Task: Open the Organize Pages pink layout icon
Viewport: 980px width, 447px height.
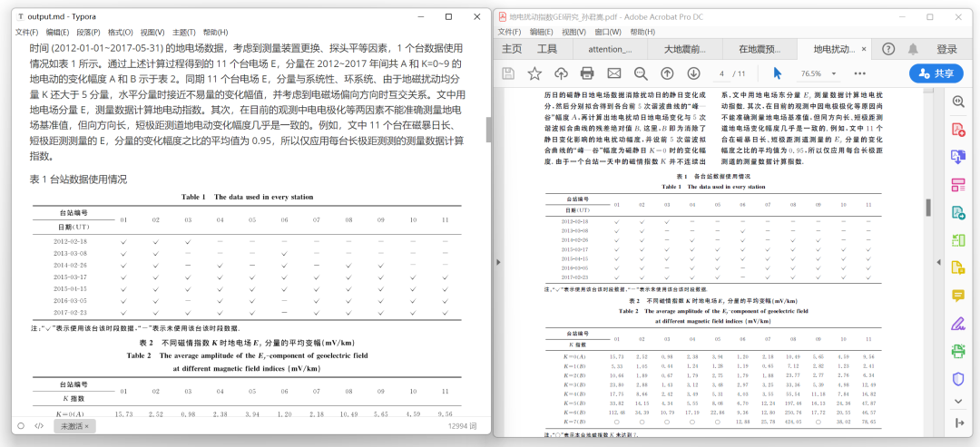Action: [x=958, y=185]
